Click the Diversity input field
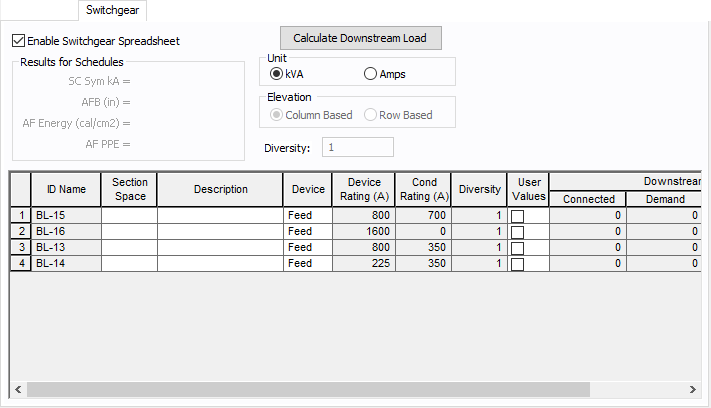Screen dimensions: 711x408 358,148
